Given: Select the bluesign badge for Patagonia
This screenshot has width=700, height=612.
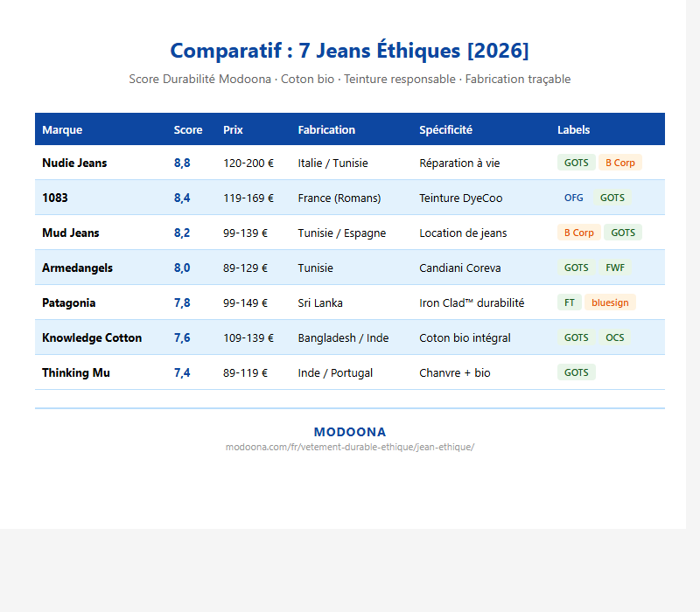Looking at the screenshot, I should 610,303.
